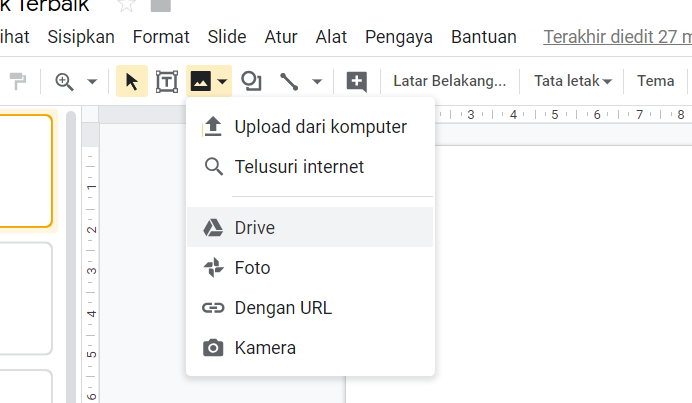Open the Format menu
Image resolution: width=692 pixels, height=403 pixels.
(x=161, y=37)
